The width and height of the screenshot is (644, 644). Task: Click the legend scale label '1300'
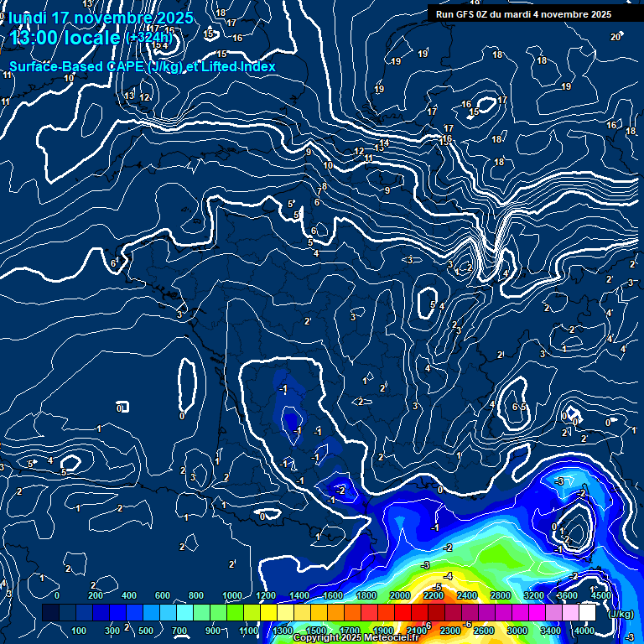[283, 631]
